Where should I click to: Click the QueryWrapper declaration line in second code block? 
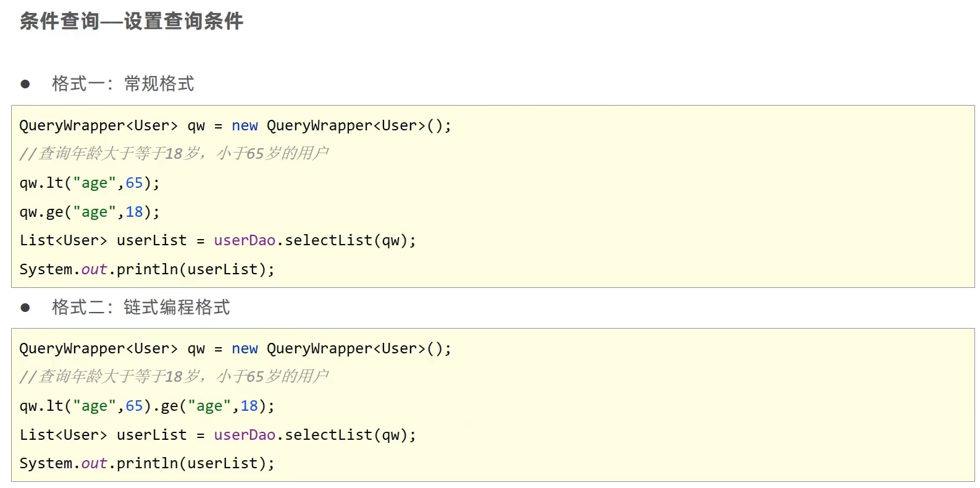(x=235, y=348)
